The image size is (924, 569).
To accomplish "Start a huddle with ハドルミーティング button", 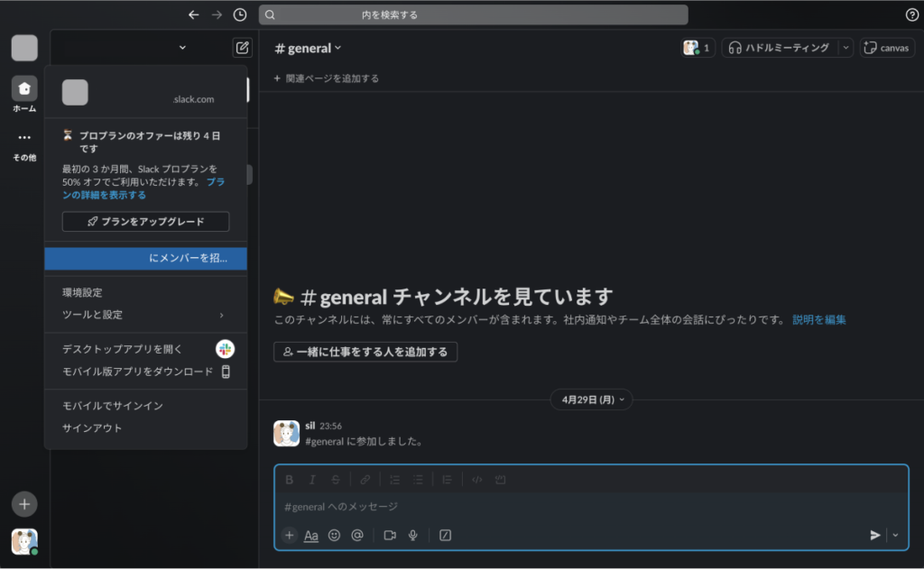I will click(x=780, y=48).
